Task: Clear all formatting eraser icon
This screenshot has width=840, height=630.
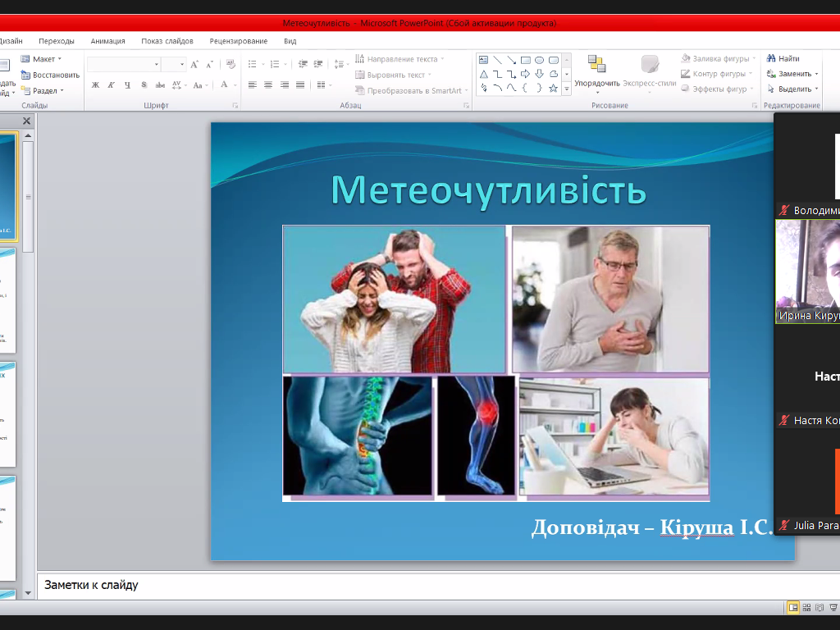Action: point(231,64)
